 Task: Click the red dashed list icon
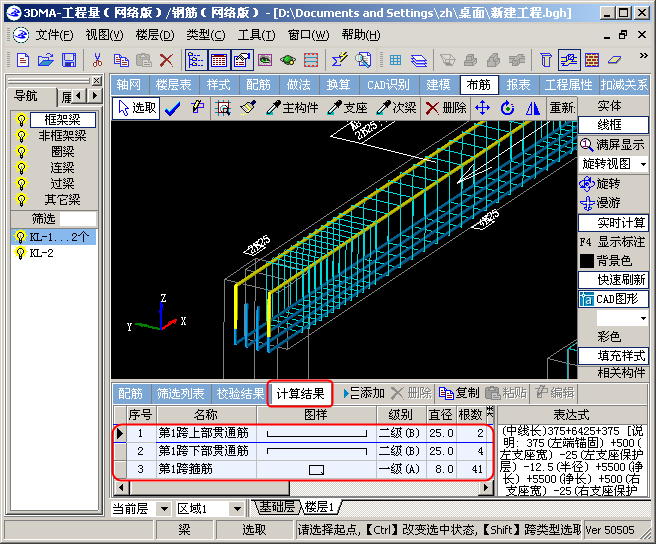click(x=310, y=60)
